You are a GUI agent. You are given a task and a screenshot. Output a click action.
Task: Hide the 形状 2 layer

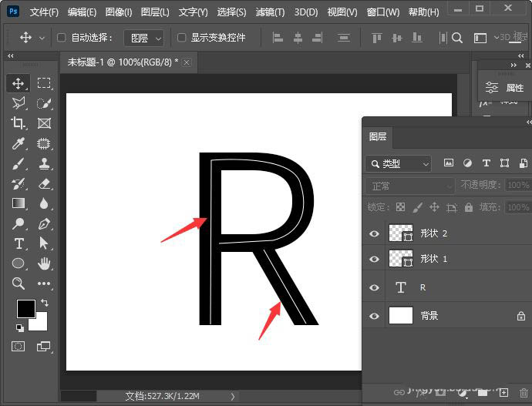point(374,233)
